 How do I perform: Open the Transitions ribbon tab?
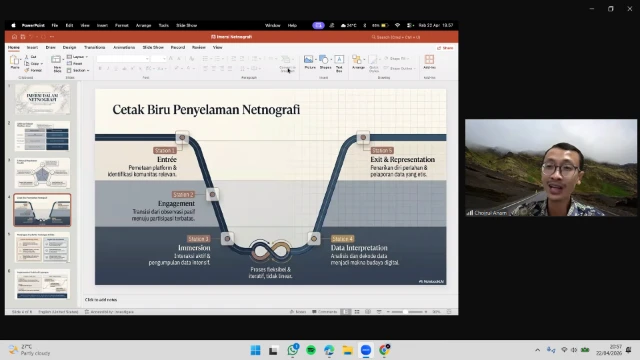95,48
